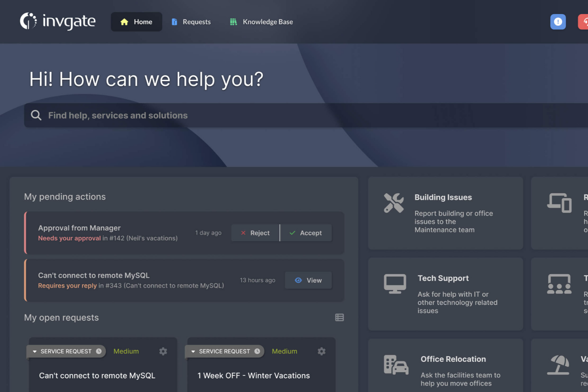Click the invgate logo
The width and height of the screenshot is (588, 392).
click(x=57, y=22)
